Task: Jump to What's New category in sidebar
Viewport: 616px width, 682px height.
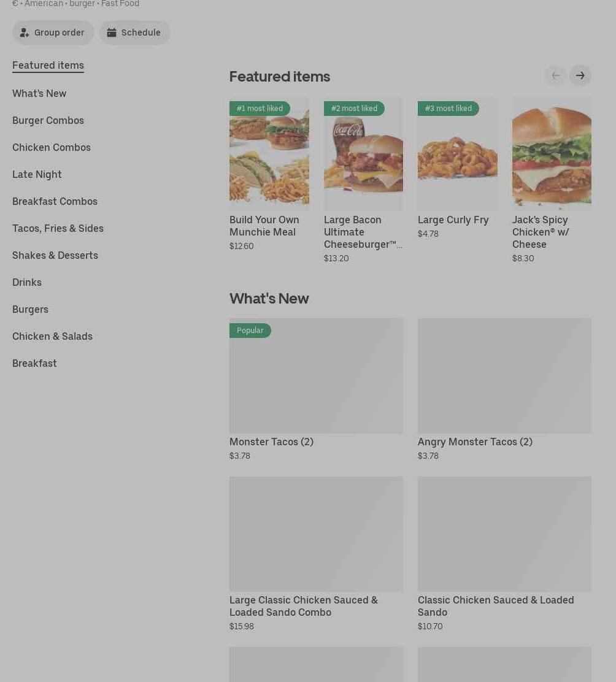Action: [x=39, y=93]
